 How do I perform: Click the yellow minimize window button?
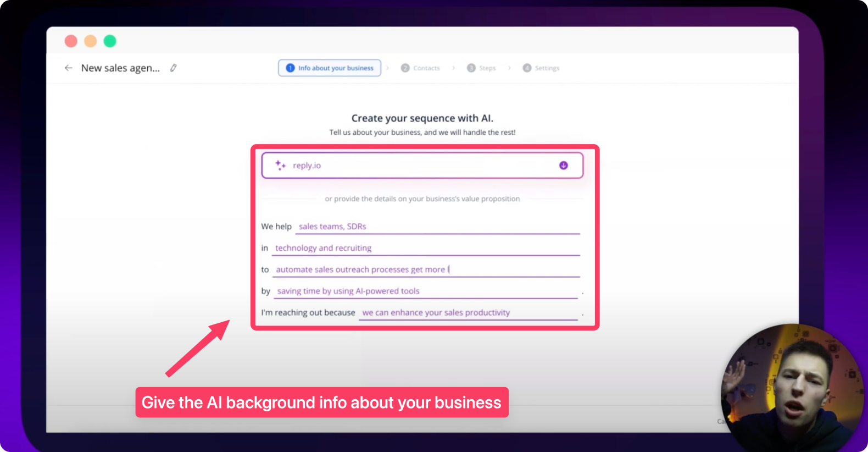[x=91, y=41]
